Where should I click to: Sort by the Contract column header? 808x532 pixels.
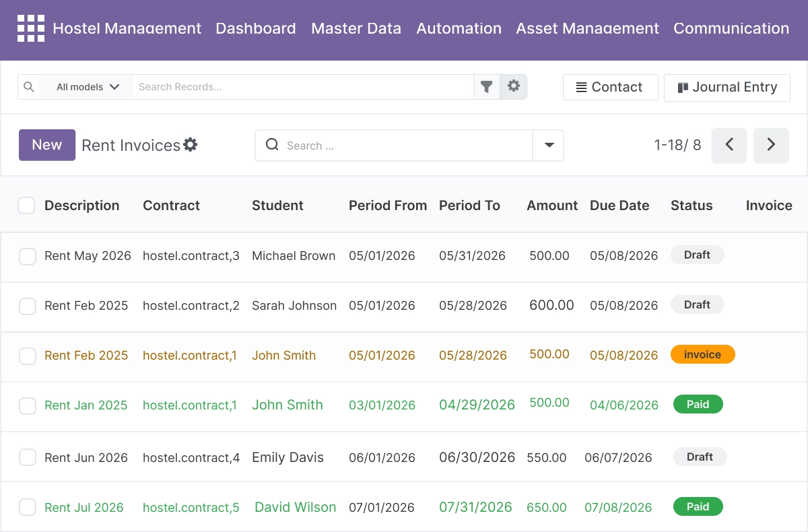coord(172,205)
